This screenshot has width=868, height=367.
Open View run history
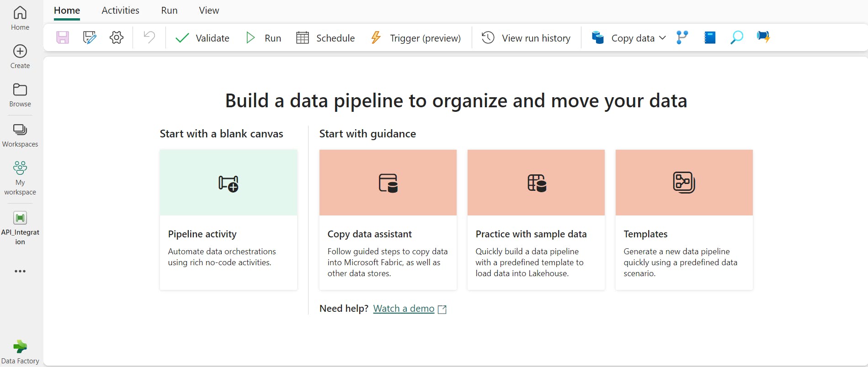coord(526,38)
